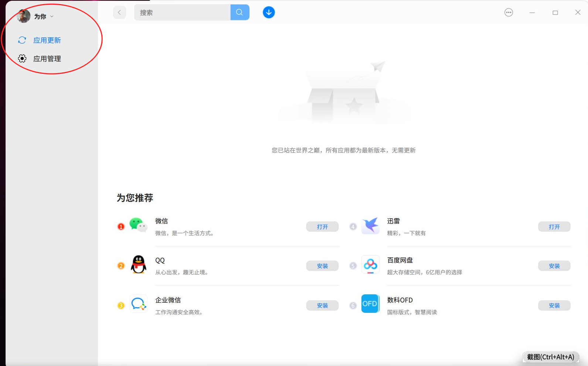Viewport: 588px width, 366px height.
Task: Click the 数科OFD app title text
Action: coord(400,300)
